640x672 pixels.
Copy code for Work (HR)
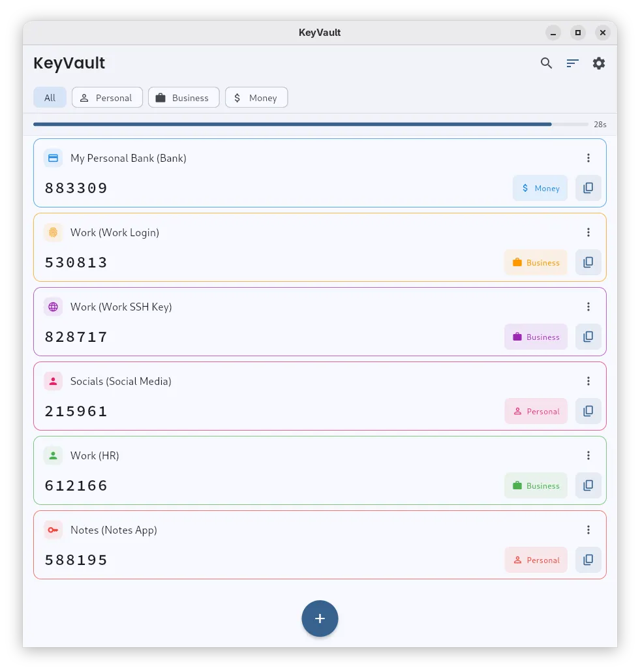pyautogui.click(x=588, y=485)
